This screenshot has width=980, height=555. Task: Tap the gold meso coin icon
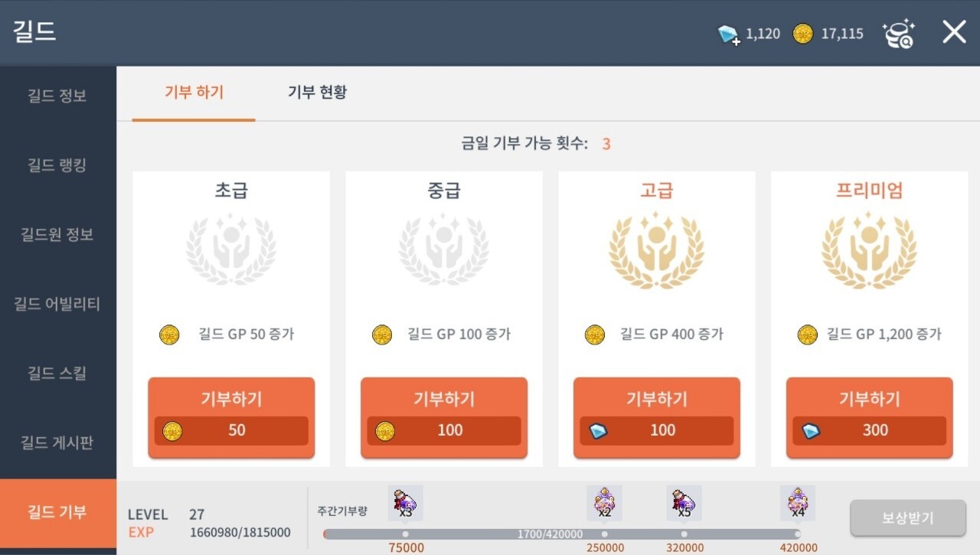[x=802, y=34]
